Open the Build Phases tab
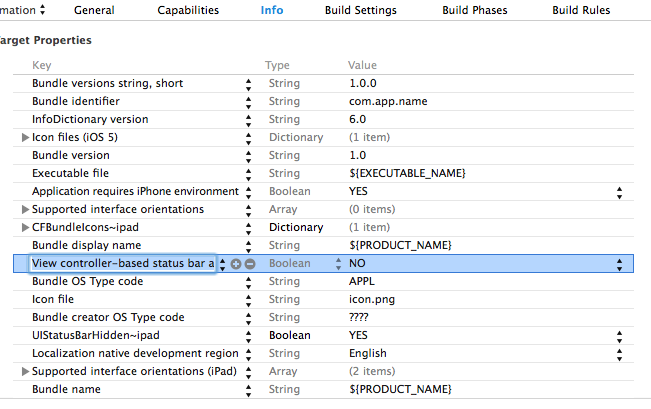 tap(474, 11)
